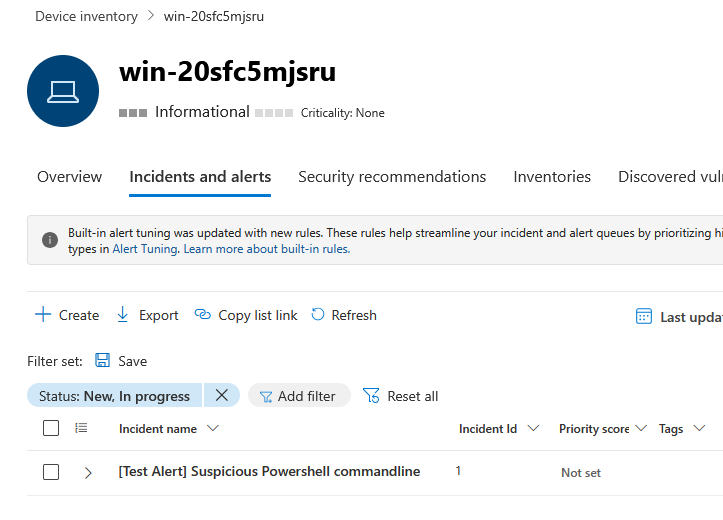
Task: Click the Export download icon
Action: click(x=123, y=315)
